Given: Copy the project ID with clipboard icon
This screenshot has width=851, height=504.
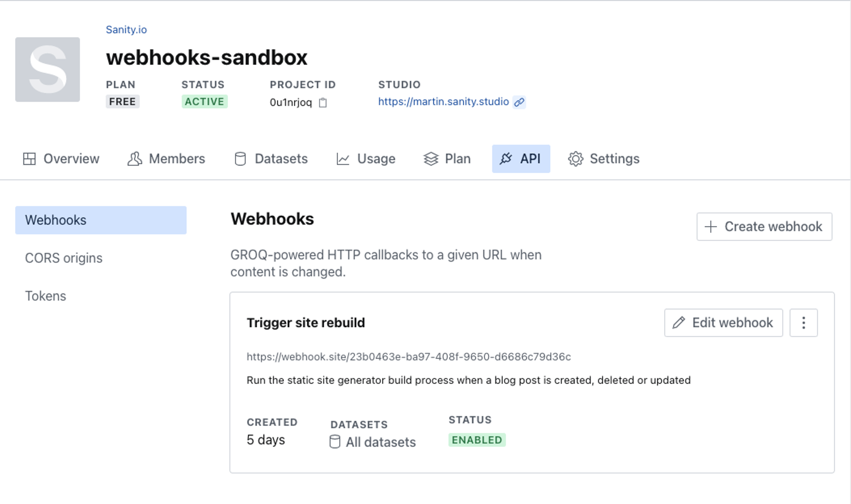Looking at the screenshot, I should click(x=323, y=103).
